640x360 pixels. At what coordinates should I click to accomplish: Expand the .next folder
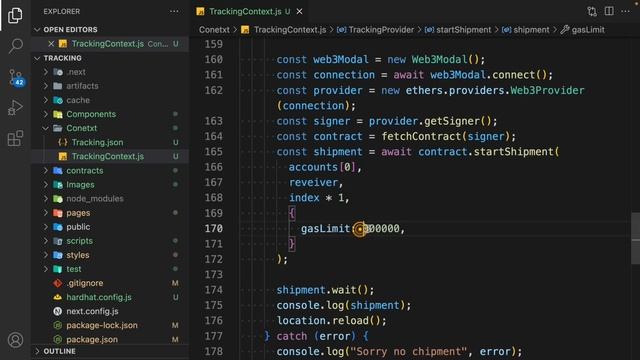[46, 72]
